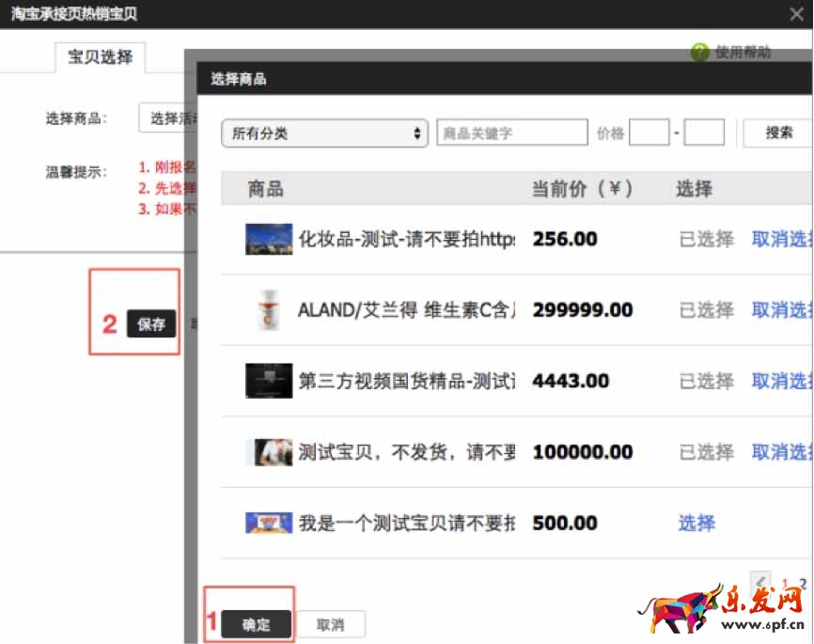Open the 化妆品-测试 product thumbnail
Image resolution: width=814 pixels, height=644 pixels.
[269, 239]
